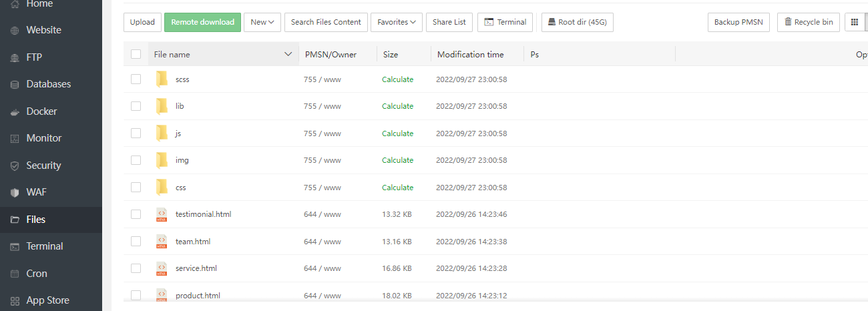This screenshot has width=868, height=311.
Task: Click the WAF shield icon
Action: pyautogui.click(x=15, y=192)
